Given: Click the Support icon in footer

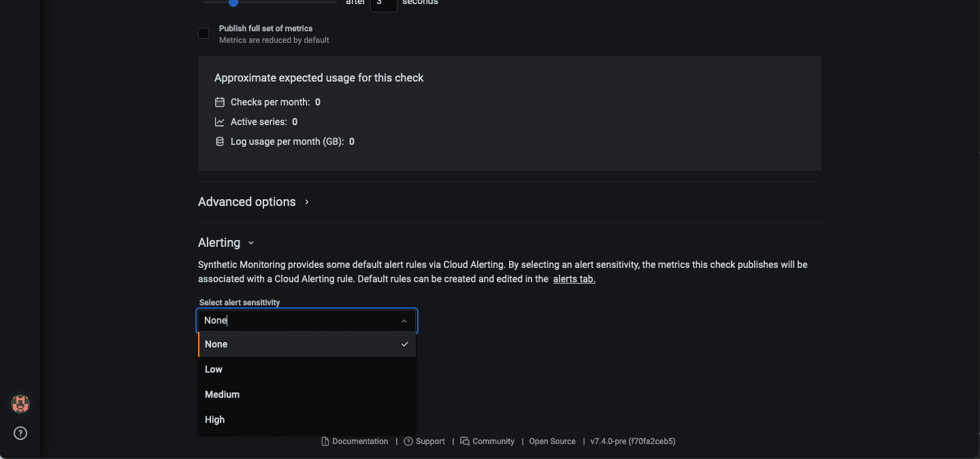Looking at the screenshot, I should [x=408, y=441].
